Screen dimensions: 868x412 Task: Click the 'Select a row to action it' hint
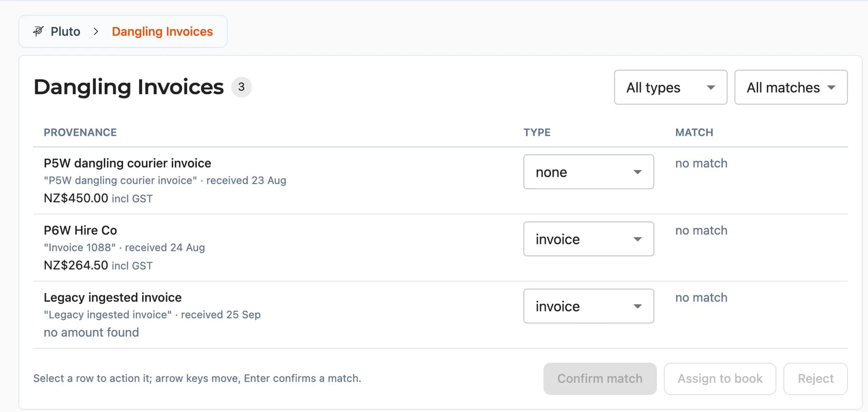click(197, 378)
